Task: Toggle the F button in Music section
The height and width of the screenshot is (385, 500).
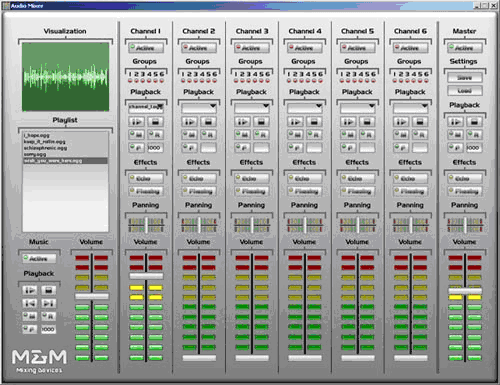Action: (x=30, y=329)
